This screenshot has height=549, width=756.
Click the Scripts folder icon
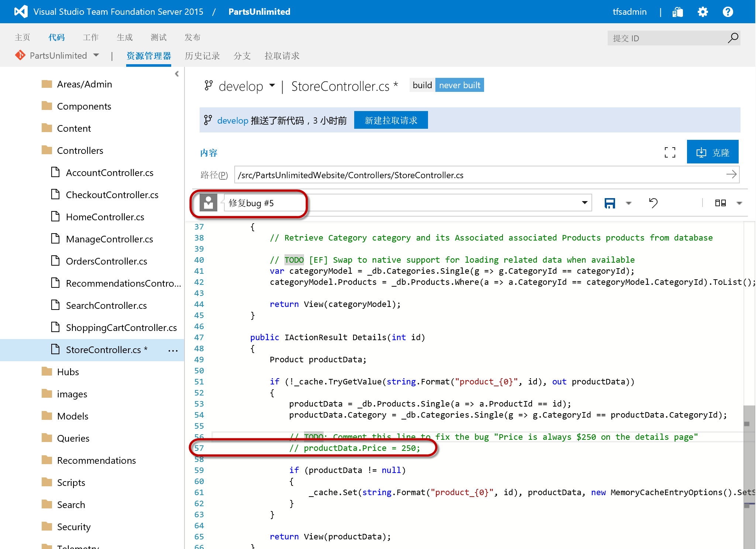pyautogui.click(x=47, y=482)
